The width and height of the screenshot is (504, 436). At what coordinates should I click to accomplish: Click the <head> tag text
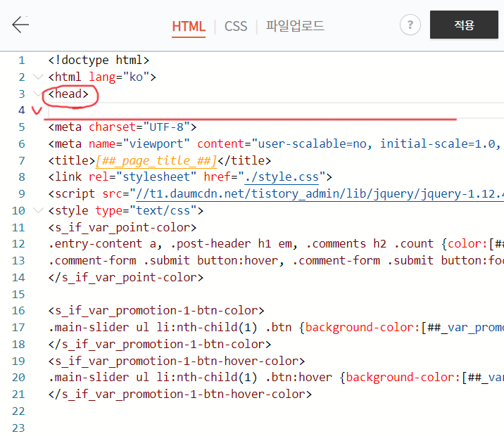click(68, 94)
